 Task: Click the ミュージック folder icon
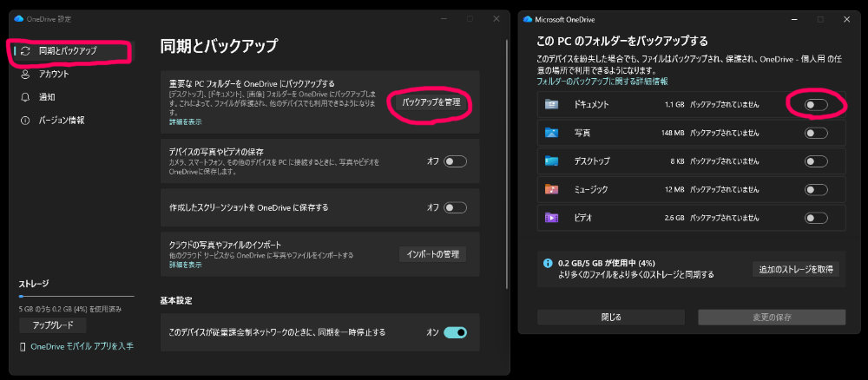[x=552, y=189]
